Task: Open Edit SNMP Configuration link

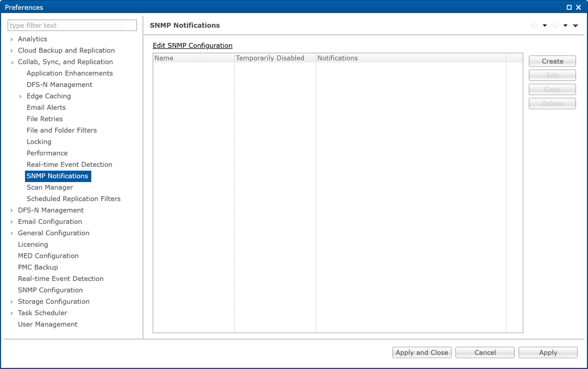Action: tap(192, 45)
